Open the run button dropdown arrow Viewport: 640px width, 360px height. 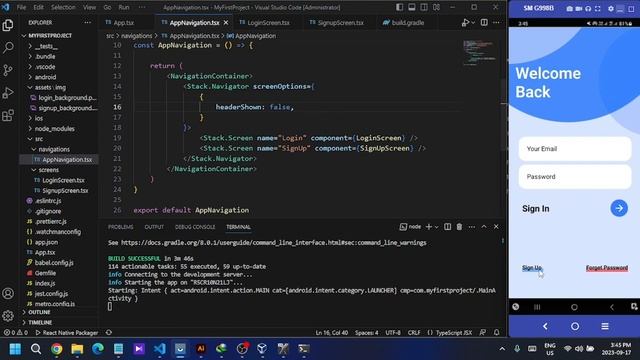(473, 23)
